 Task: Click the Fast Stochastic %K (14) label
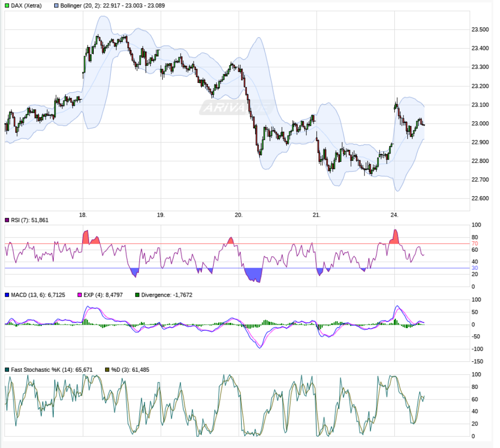pyautogui.click(x=52, y=369)
